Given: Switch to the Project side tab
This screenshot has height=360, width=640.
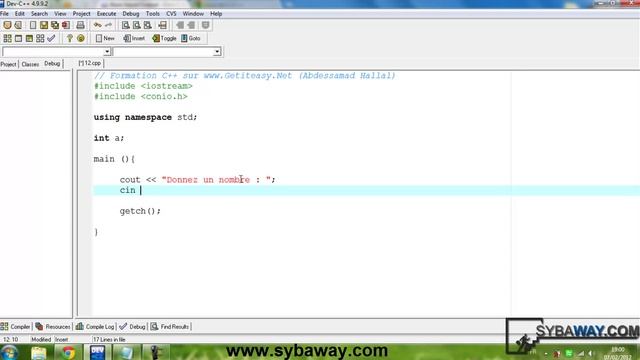Looking at the screenshot, I should (x=9, y=64).
